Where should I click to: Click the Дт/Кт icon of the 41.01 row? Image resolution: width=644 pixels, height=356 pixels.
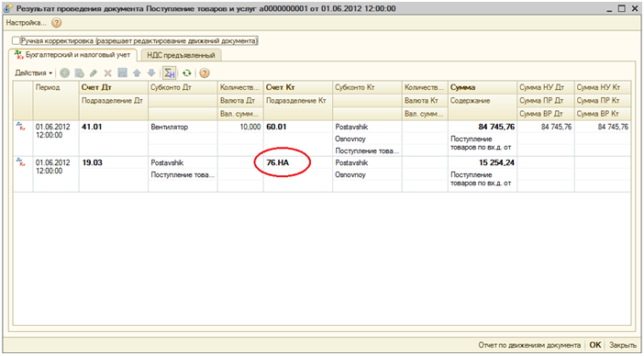pyautogui.click(x=20, y=126)
